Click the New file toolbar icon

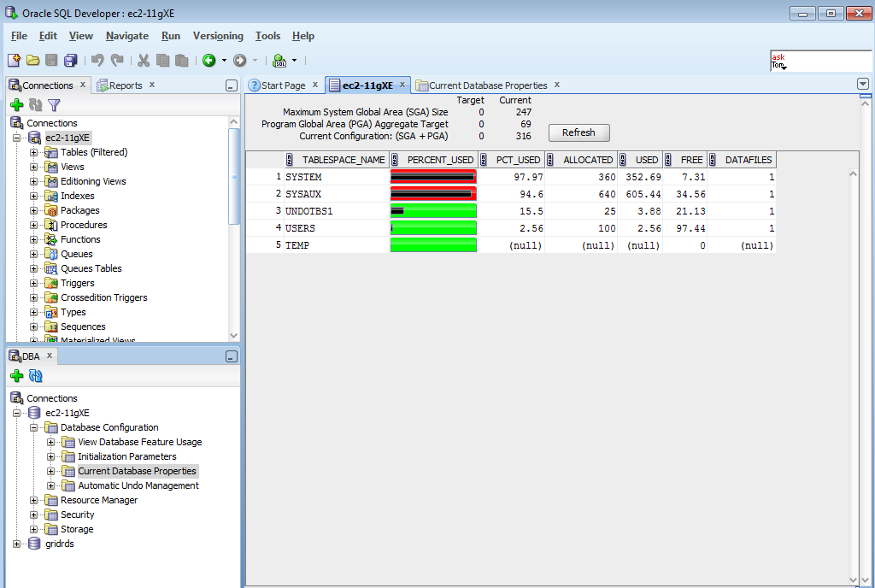click(x=14, y=60)
